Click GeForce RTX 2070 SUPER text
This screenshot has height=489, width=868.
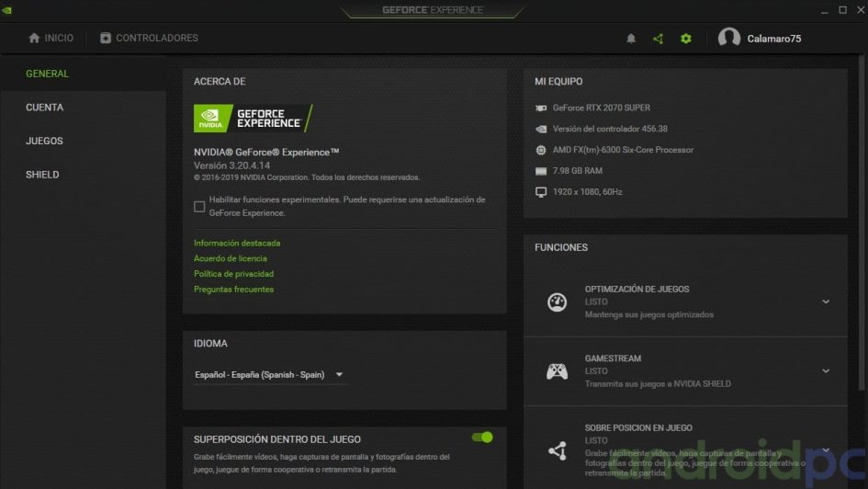[602, 108]
